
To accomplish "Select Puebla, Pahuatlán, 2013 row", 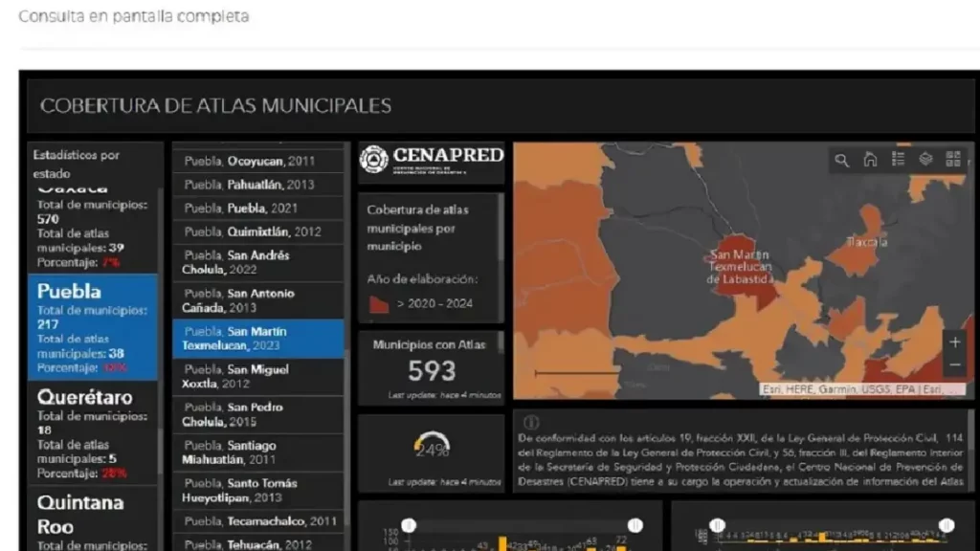I will [x=257, y=185].
